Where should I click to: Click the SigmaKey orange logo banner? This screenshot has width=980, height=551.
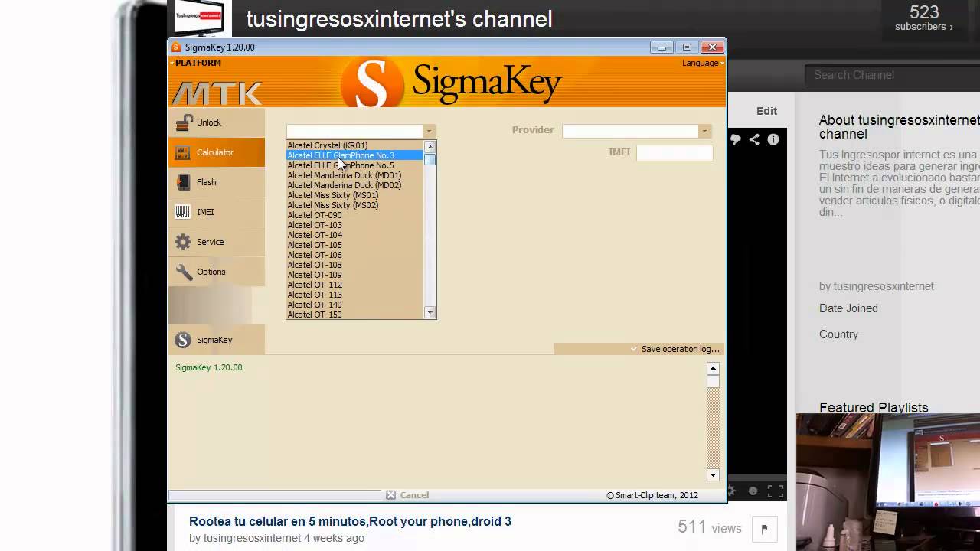tap(452, 82)
